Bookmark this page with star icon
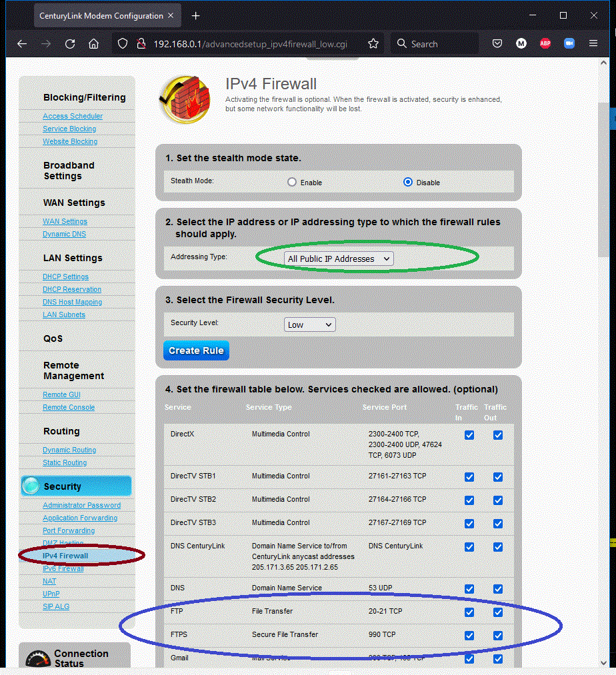Screen dimensions: 616x675 click(373, 44)
